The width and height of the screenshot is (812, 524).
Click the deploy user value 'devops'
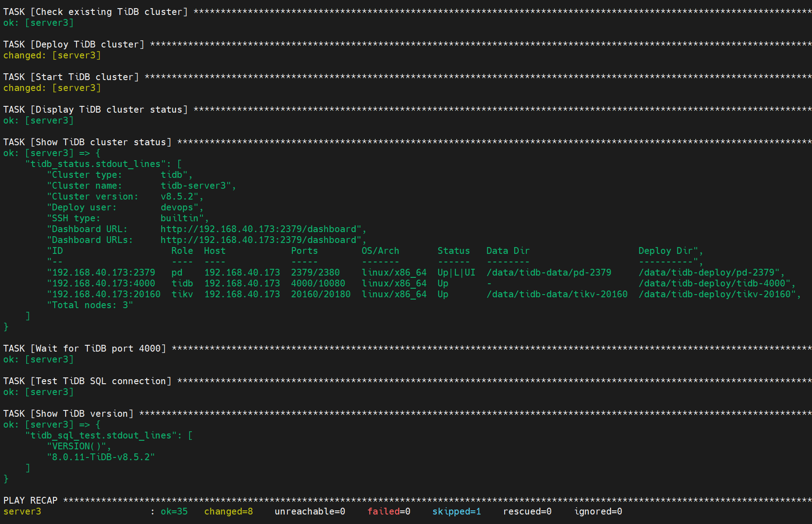(177, 207)
